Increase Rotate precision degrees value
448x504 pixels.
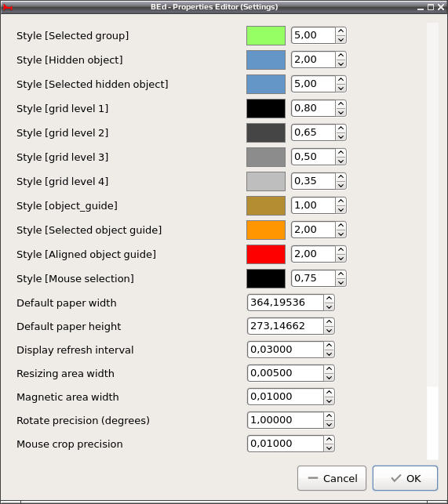pos(329,416)
